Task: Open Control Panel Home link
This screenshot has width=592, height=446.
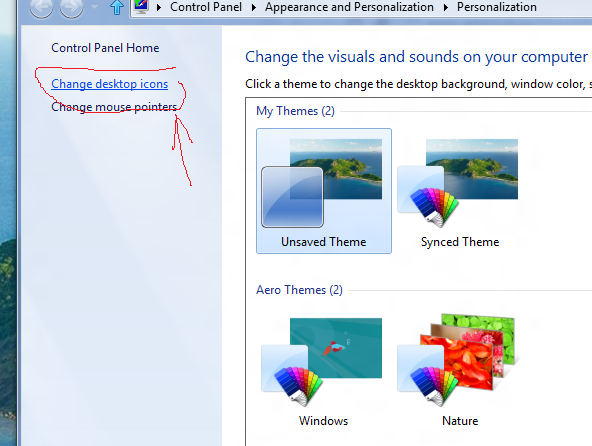Action: click(105, 48)
